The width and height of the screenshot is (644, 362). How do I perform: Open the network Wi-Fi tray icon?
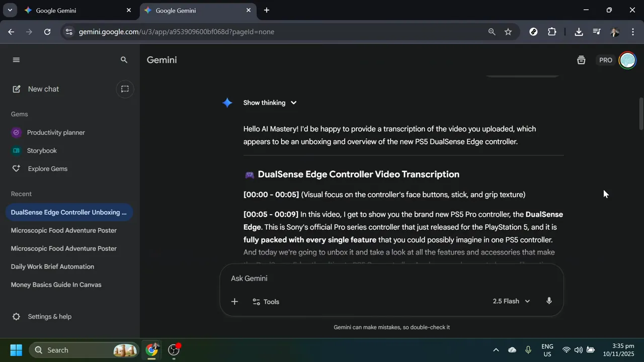pos(567,350)
